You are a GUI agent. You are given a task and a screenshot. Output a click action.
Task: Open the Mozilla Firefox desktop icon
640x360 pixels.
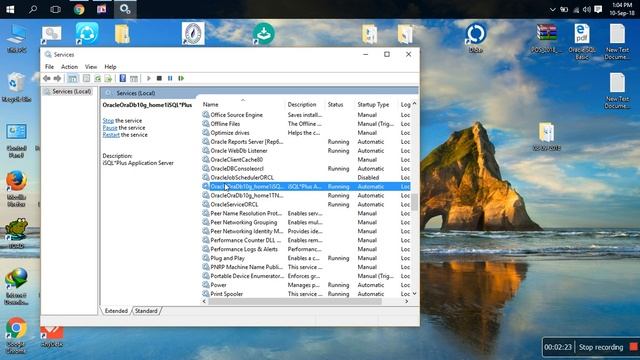[x=16, y=188]
